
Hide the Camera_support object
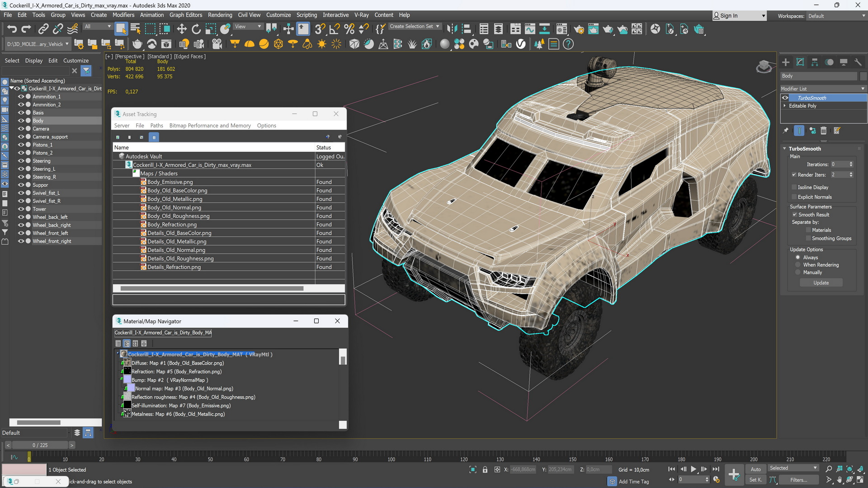pyautogui.click(x=21, y=137)
